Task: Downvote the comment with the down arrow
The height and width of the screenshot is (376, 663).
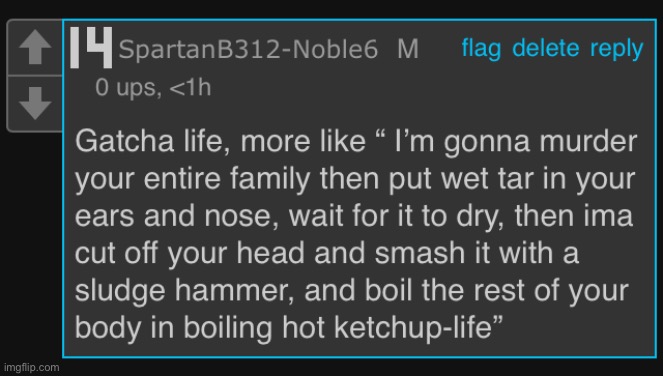Action: tap(35, 104)
